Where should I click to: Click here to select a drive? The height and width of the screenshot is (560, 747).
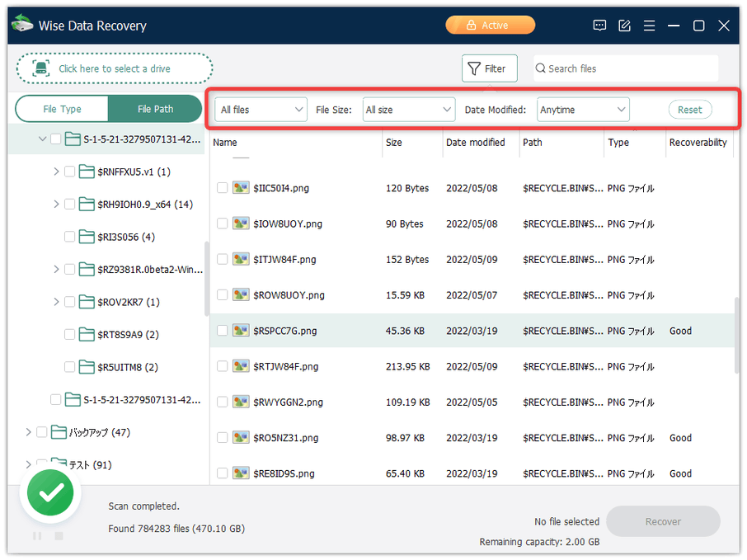(115, 68)
